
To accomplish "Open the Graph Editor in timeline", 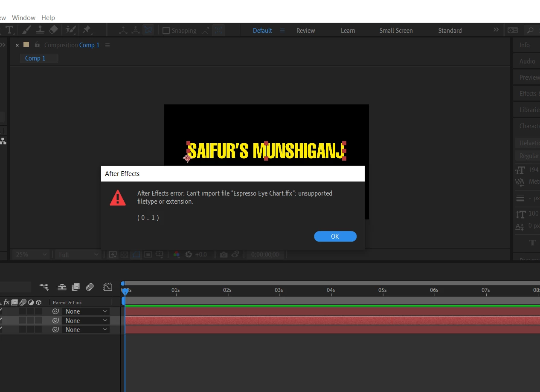I will click(x=108, y=287).
